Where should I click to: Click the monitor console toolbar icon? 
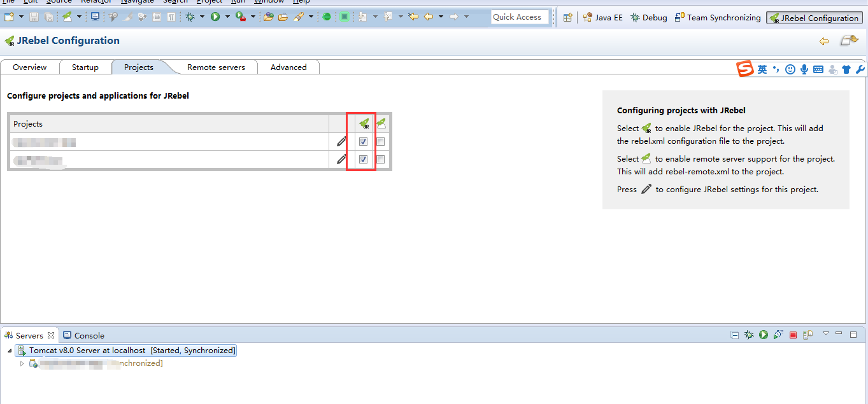(95, 17)
